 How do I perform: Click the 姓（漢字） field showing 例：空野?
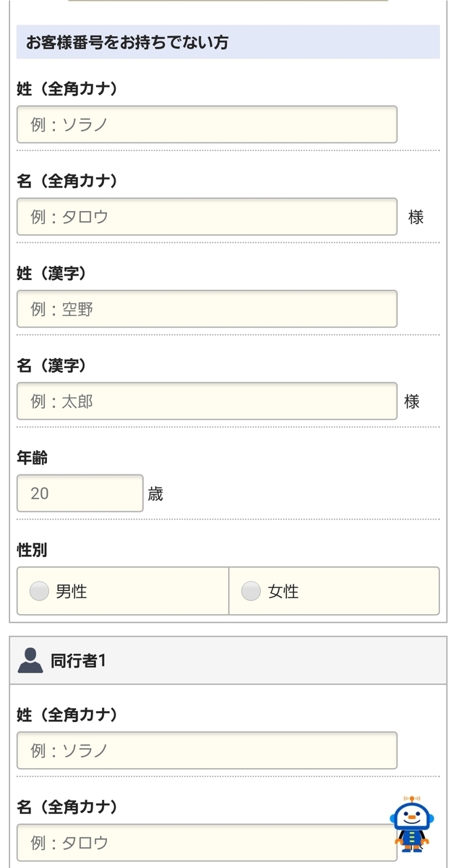(207, 309)
